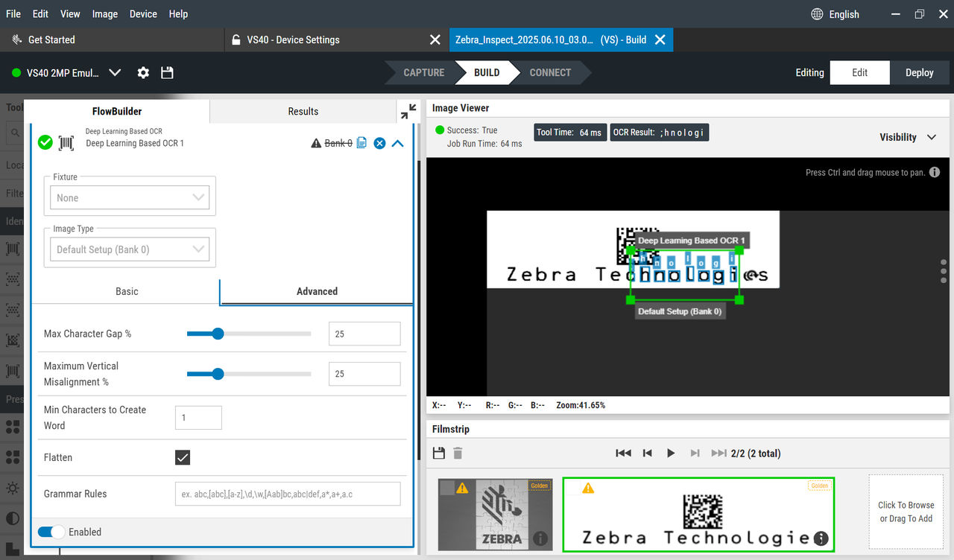Switch to the FlowBuilder tab

pyautogui.click(x=117, y=111)
